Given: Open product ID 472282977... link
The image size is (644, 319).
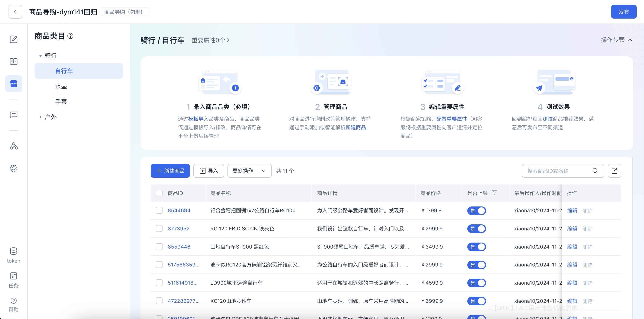Looking at the screenshot, I should [x=184, y=301].
